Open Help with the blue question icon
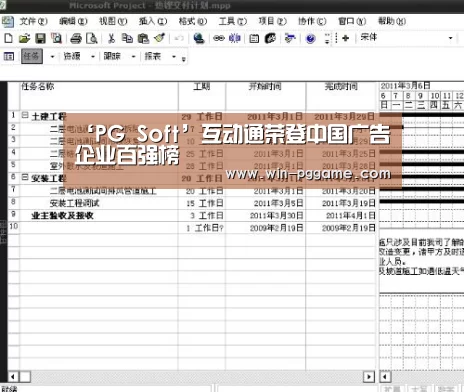Viewport: 464px width, 392px height. pyautogui.click(x=310, y=39)
